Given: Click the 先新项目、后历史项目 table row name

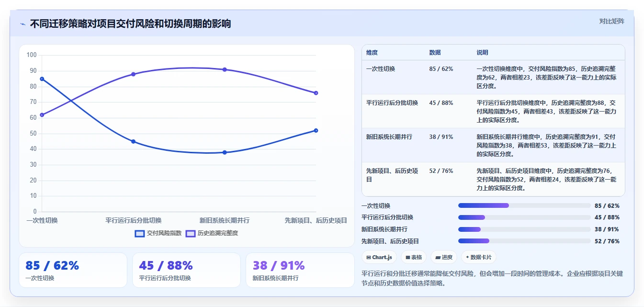Looking at the screenshot, I should click(392, 175).
